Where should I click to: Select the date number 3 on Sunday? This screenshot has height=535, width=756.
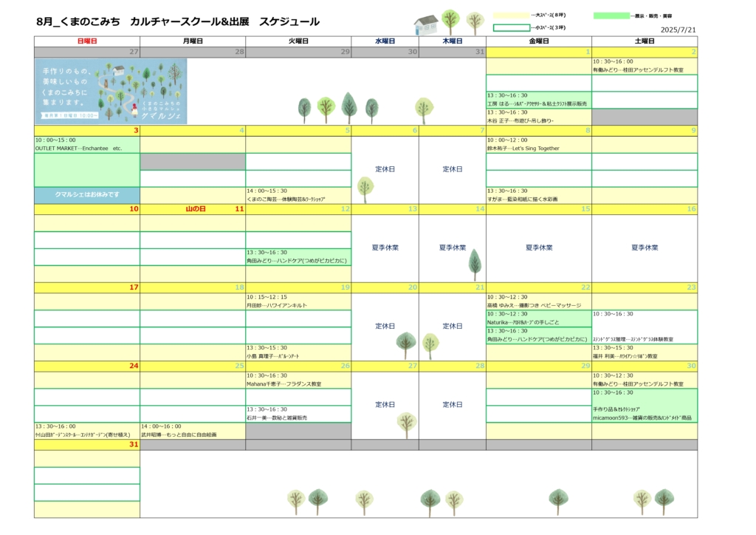click(x=136, y=130)
